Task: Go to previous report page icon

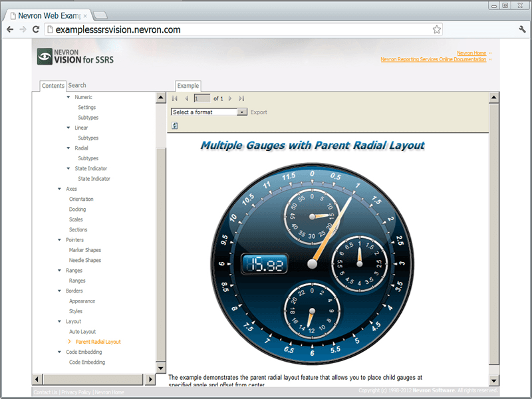Action: click(x=186, y=98)
